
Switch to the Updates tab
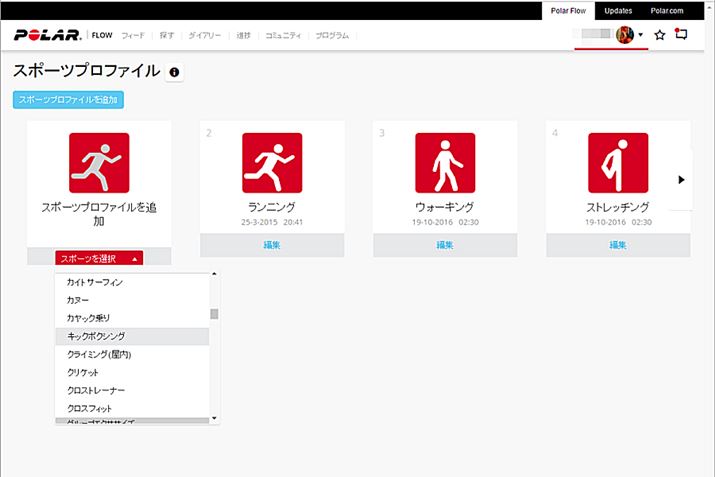(617, 10)
